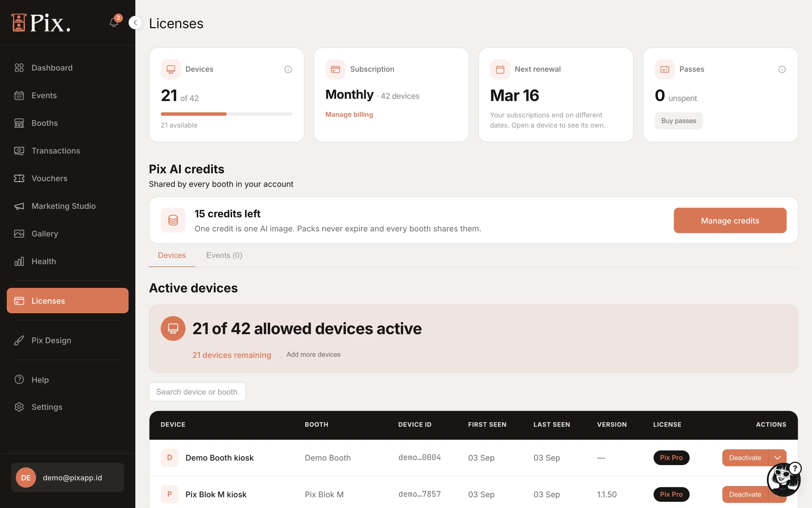The image size is (812, 508).
Task: Click Add more devices button
Action: 314,354
